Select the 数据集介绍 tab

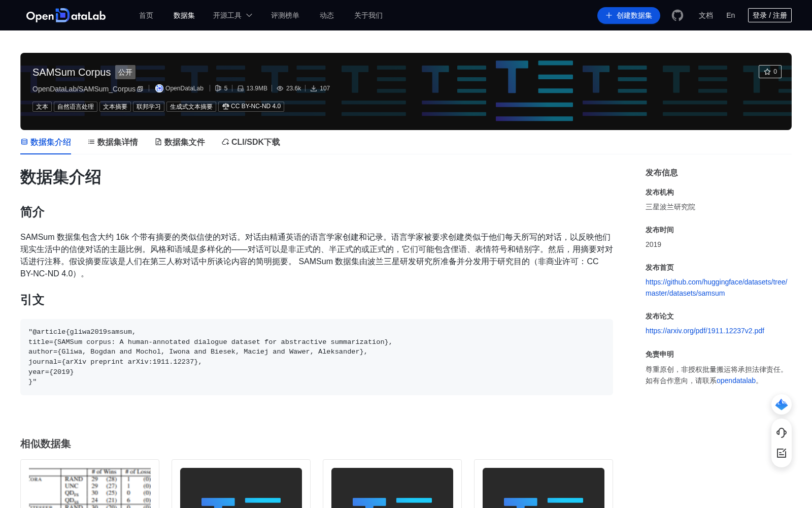point(46,142)
